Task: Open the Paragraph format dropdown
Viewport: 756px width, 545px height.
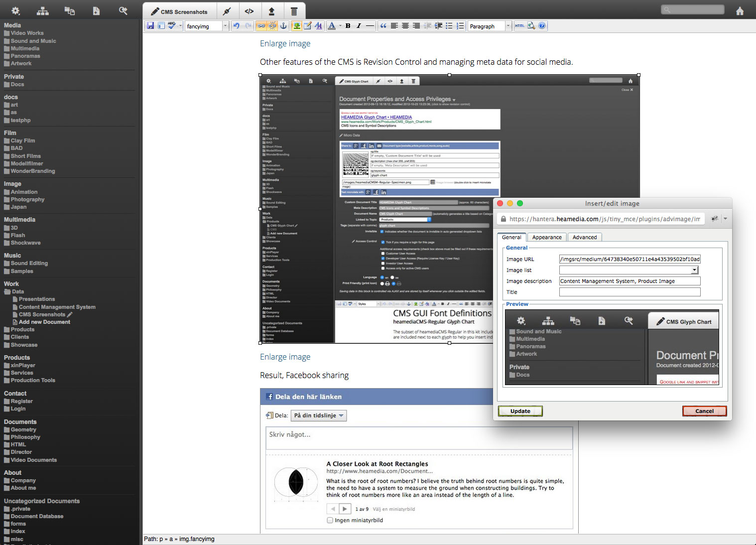Action: tap(490, 26)
